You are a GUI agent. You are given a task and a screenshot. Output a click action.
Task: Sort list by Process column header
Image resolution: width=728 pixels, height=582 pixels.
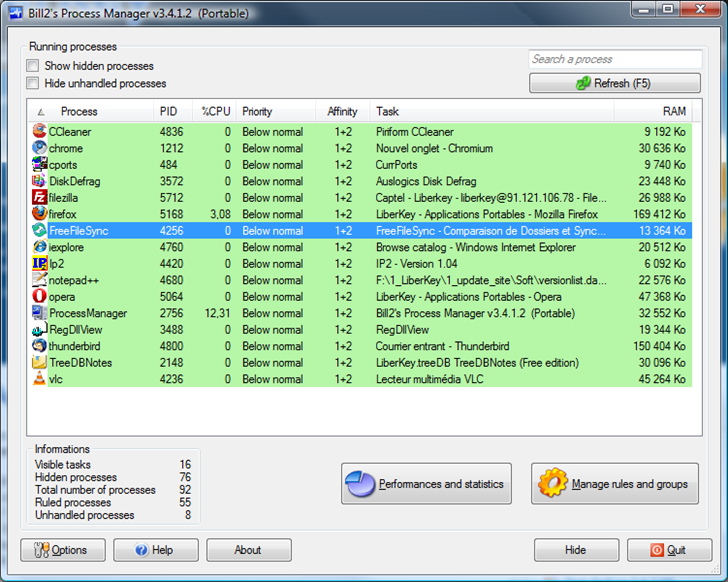click(x=91, y=111)
